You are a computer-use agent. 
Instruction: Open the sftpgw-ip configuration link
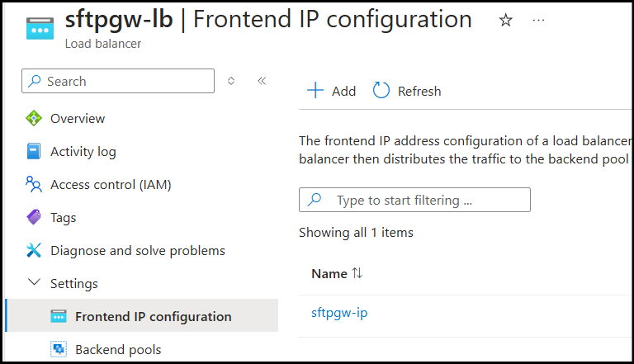pyautogui.click(x=339, y=313)
